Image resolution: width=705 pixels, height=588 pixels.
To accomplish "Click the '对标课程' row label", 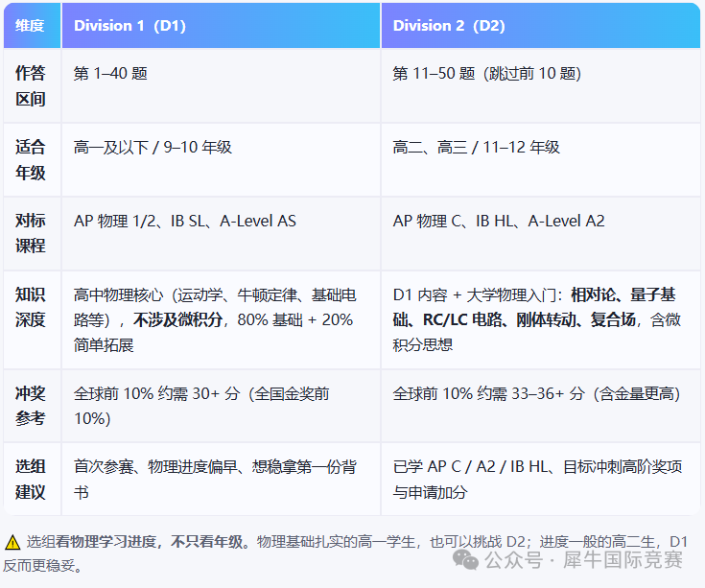I will tap(31, 233).
